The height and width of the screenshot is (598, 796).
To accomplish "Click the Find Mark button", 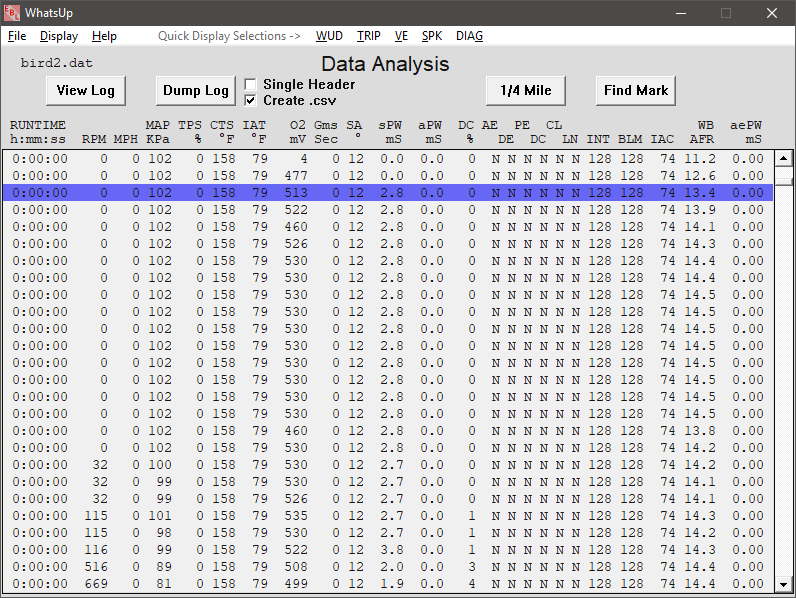I will (x=636, y=91).
